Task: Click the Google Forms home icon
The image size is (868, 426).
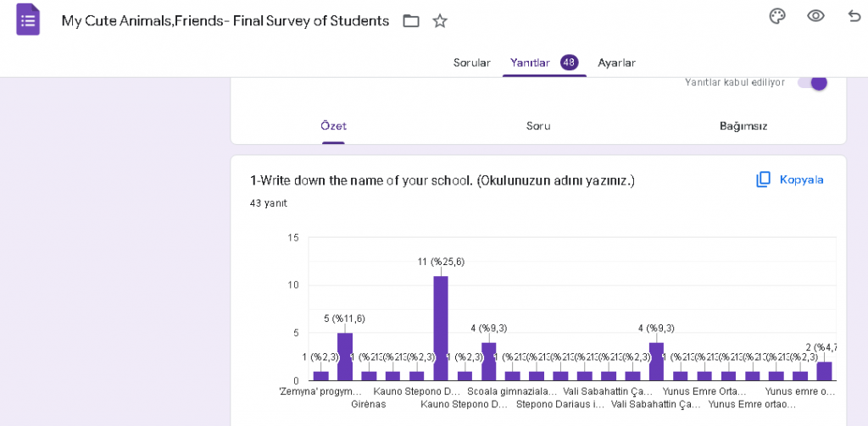Action: click(28, 19)
